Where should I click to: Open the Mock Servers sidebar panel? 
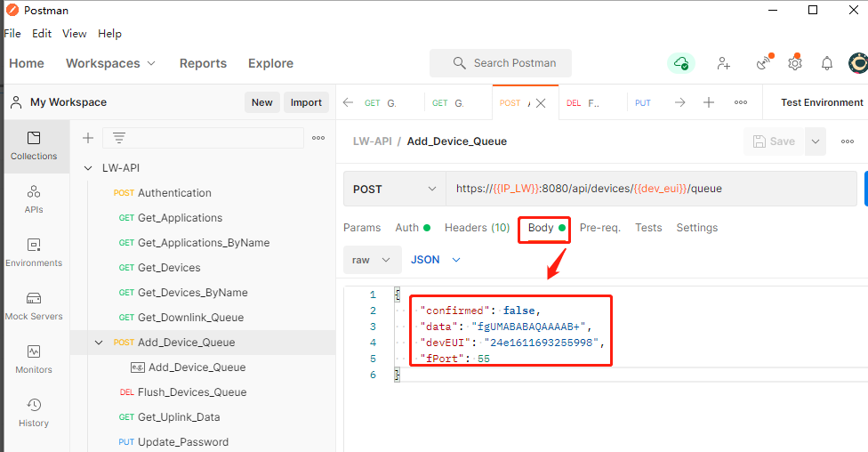point(34,306)
